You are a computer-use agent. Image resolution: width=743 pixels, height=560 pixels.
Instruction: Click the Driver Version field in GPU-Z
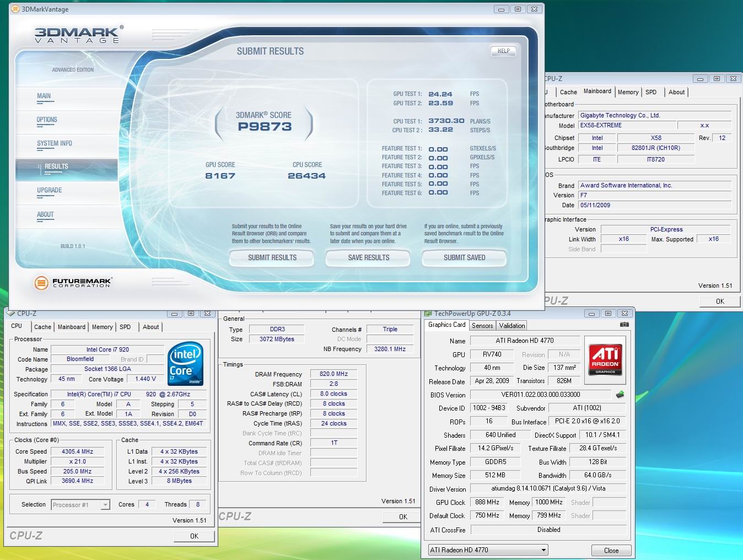coord(548,488)
